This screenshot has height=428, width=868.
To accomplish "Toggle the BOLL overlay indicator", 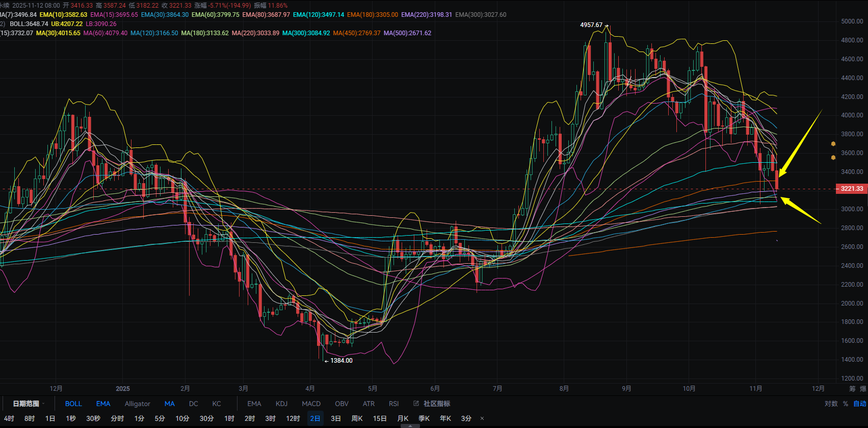I will pos(73,404).
